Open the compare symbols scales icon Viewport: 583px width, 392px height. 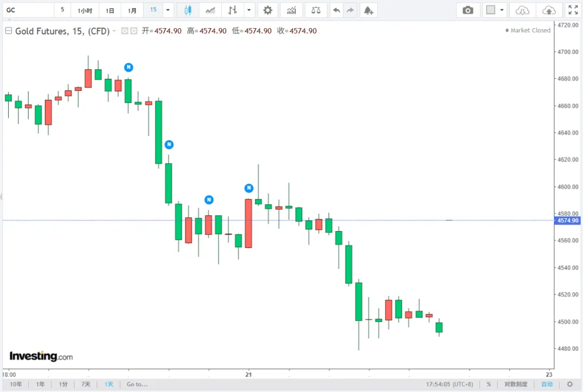(x=316, y=10)
